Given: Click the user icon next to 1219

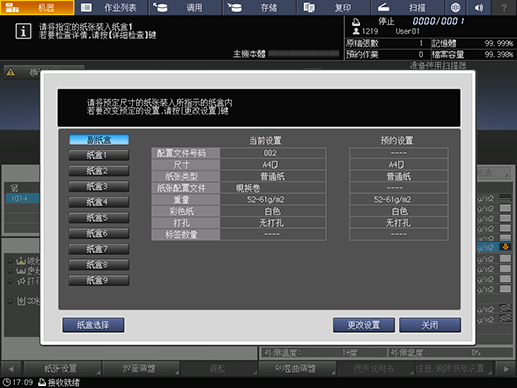Looking at the screenshot, I should (x=356, y=31).
